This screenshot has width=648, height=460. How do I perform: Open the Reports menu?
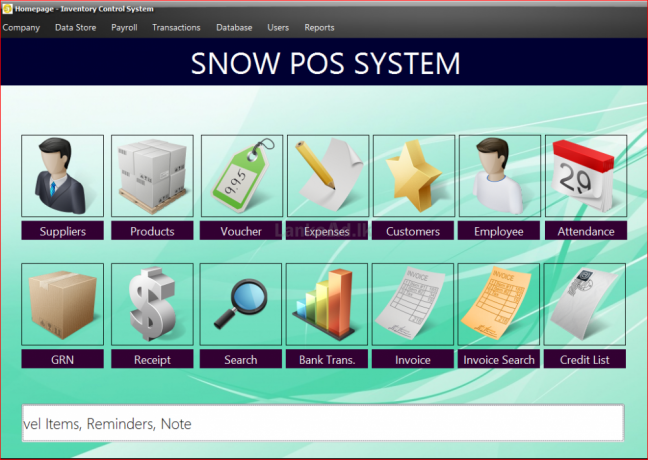[x=319, y=28]
